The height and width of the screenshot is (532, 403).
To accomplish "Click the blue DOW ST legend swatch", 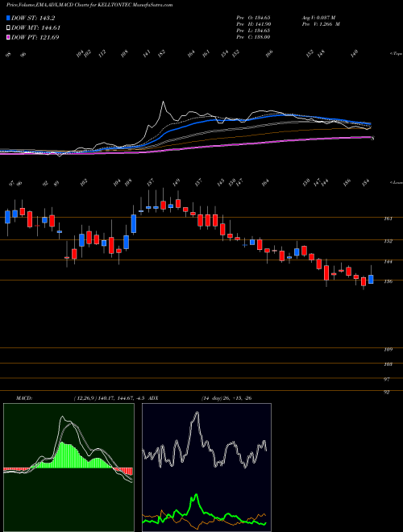I will tap(8, 19).
